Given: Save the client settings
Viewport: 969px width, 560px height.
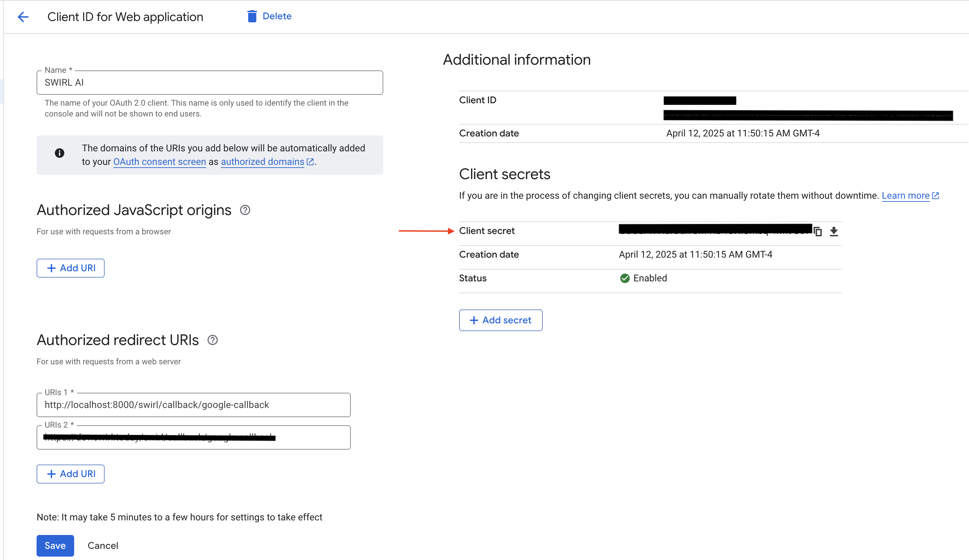Looking at the screenshot, I should click(55, 545).
